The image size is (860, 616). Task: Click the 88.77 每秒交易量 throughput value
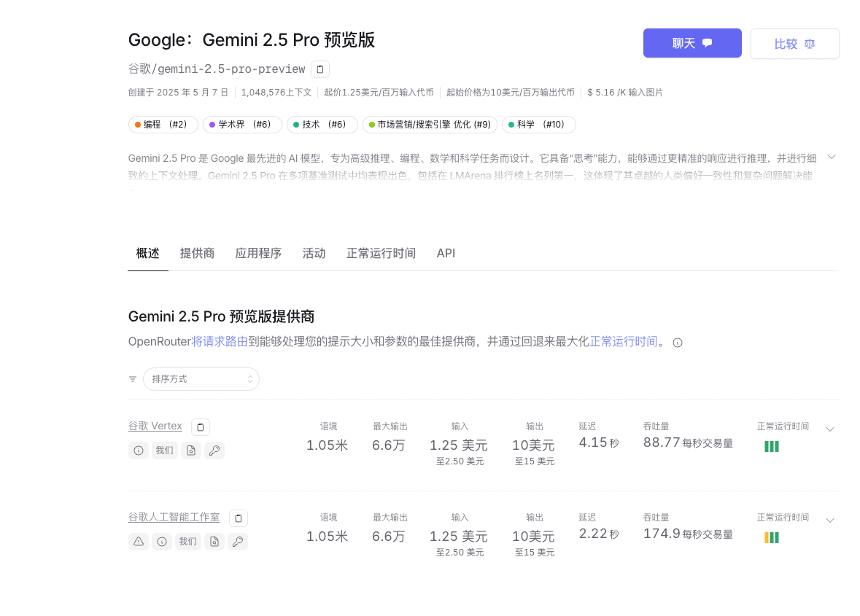[689, 442]
